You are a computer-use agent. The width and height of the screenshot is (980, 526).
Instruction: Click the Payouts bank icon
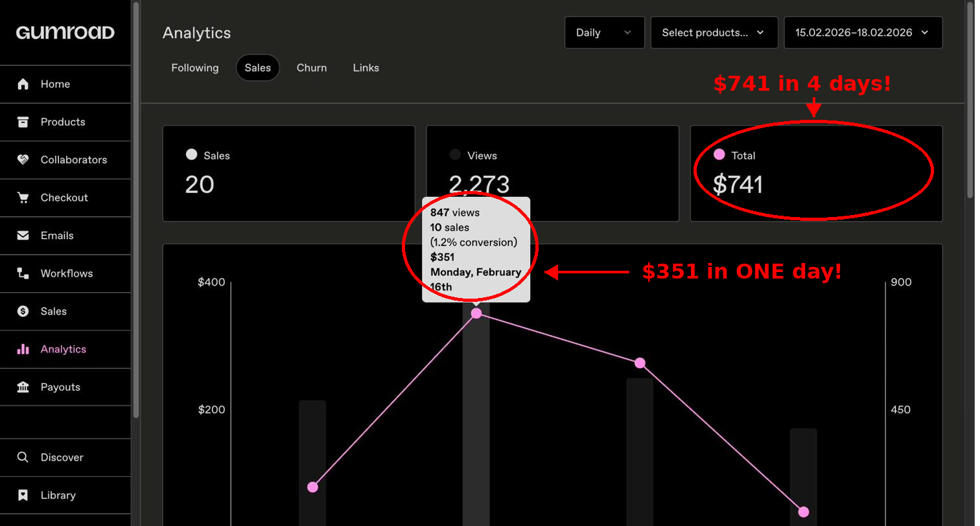pyautogui.click(x=23, y=387)
